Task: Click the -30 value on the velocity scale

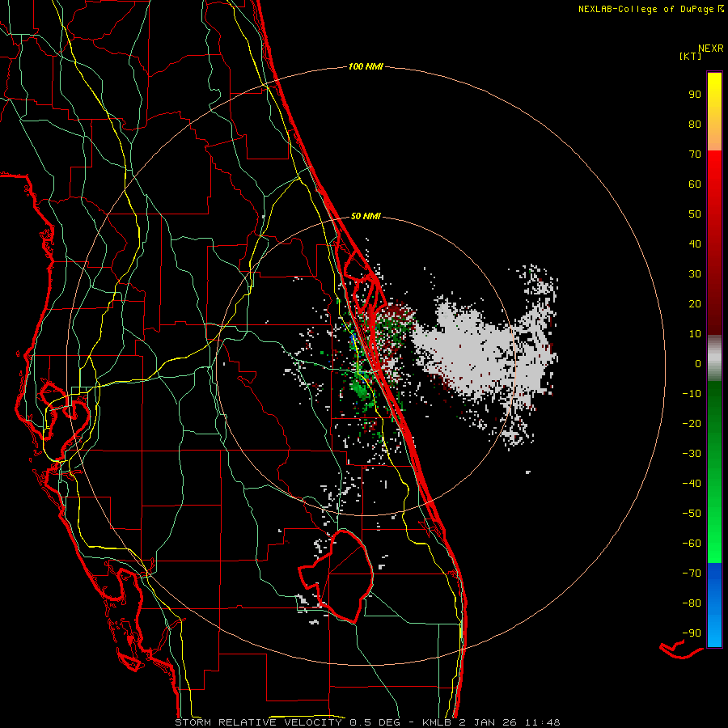Action: pos(692,454)
